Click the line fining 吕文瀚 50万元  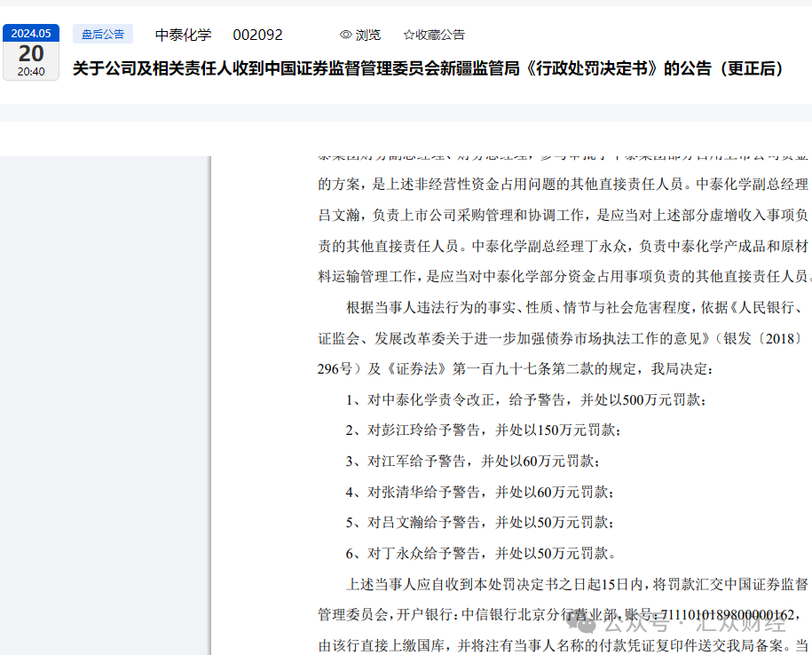(x=479, y=523)
